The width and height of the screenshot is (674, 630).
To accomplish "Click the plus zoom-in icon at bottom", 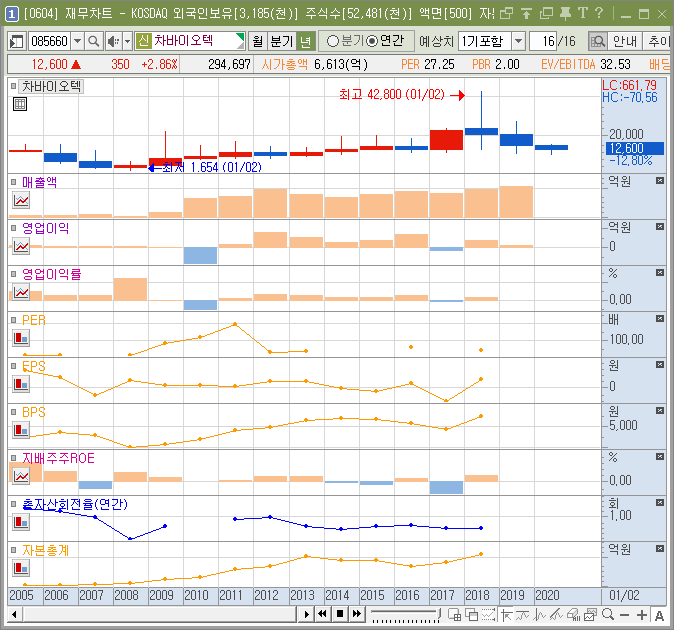I will (642, 615).
